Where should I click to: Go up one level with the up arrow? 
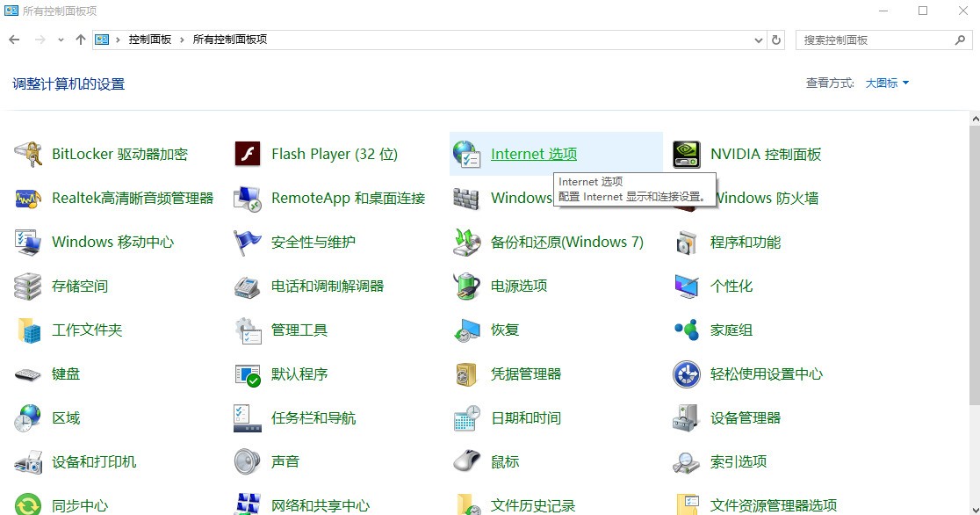81,40
